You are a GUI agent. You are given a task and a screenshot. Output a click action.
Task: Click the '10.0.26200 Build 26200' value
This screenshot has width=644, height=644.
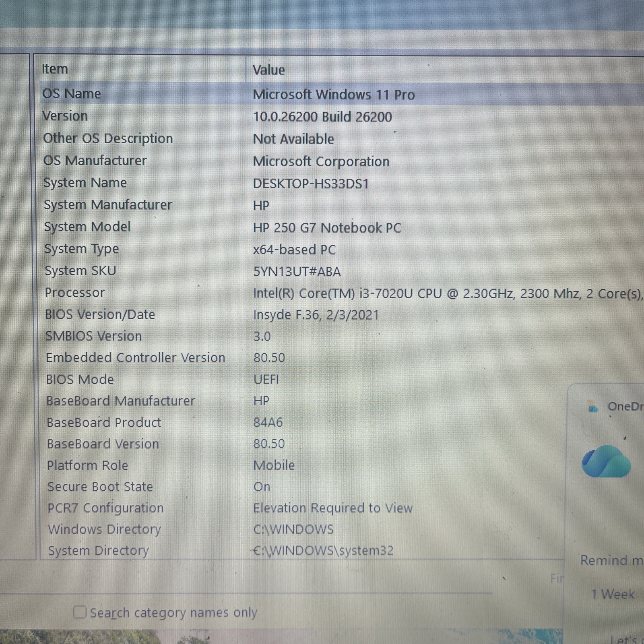tap(322, 117)
